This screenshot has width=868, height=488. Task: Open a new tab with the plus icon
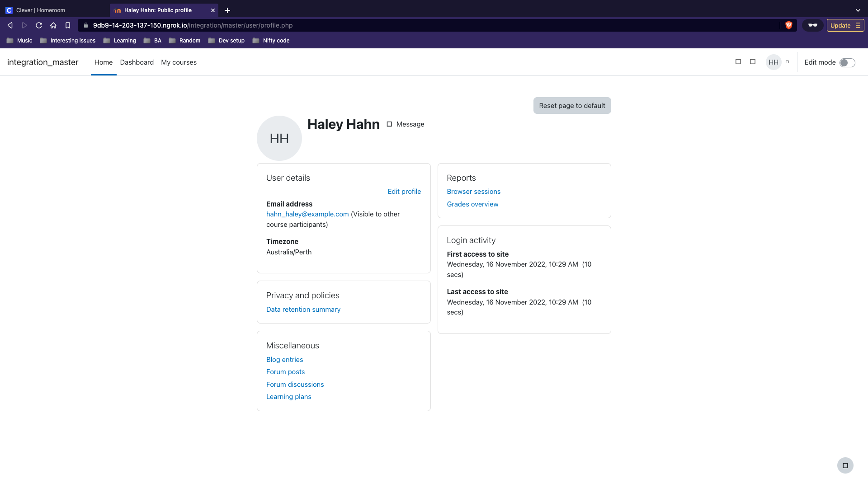coord(227,10)
